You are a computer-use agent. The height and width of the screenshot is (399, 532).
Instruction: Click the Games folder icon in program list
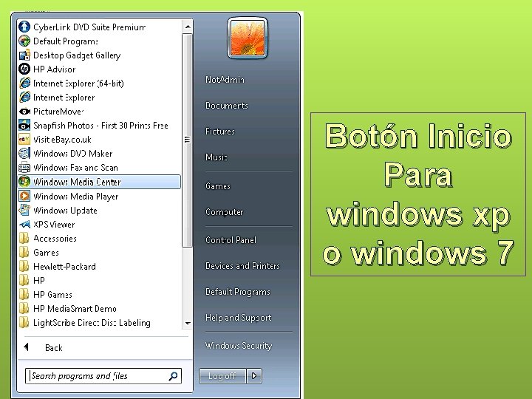pos(24,252)
